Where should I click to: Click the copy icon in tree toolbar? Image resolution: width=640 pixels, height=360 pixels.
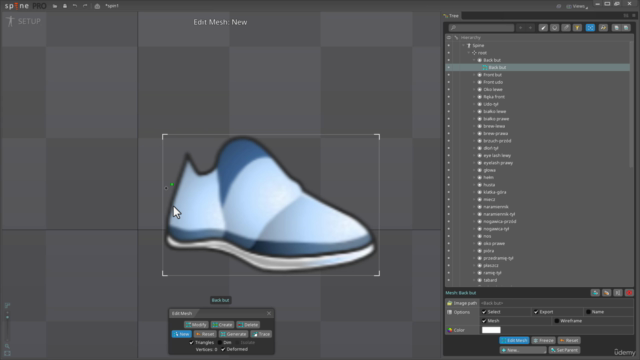(x=616, y=28)
